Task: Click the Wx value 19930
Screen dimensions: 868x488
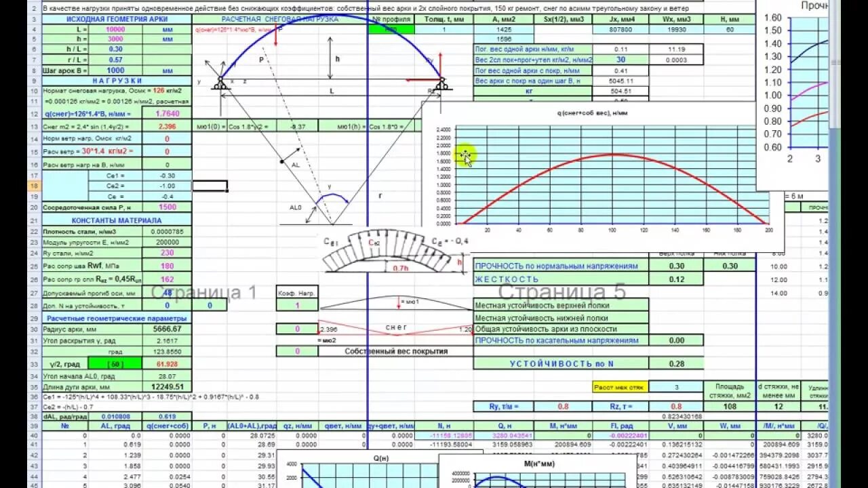Action: (677, 29)
